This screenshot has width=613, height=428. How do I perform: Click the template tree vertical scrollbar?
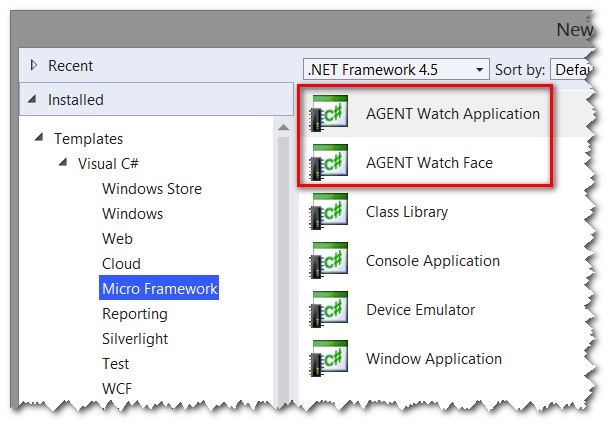click(x=283, y=260)
